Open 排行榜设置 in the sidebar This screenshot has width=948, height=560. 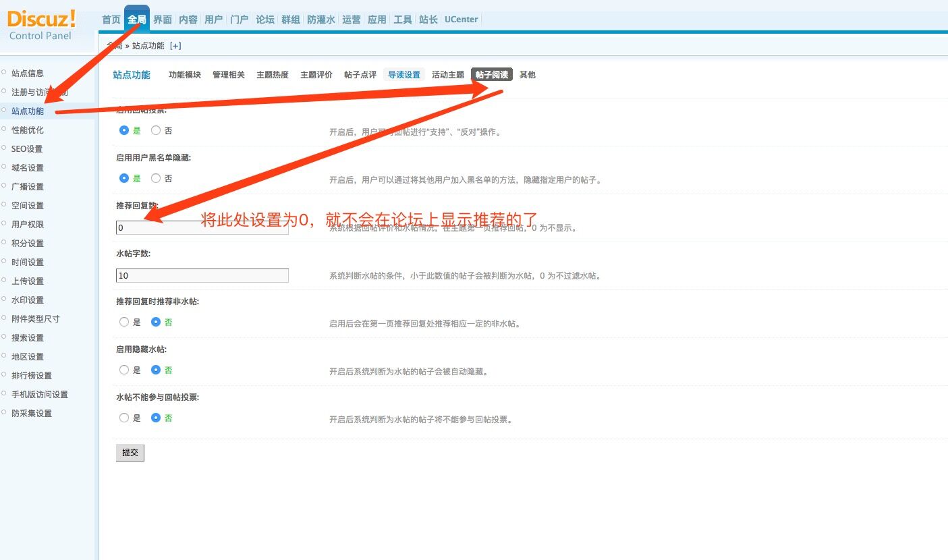coord(32,376)
